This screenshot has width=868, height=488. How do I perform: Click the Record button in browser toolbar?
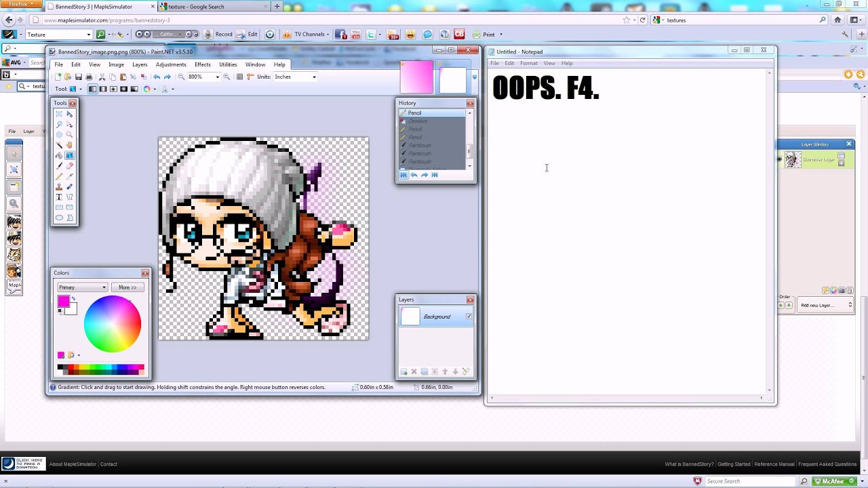[218, 35]
